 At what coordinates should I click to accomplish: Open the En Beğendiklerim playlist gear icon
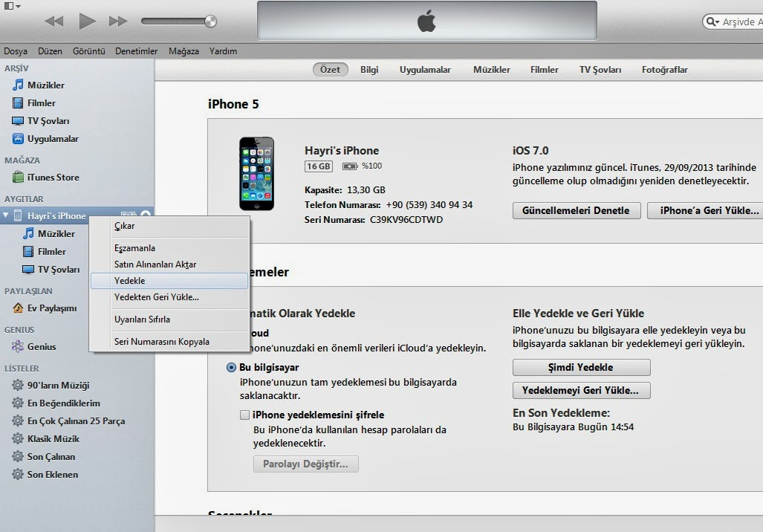pos(18,403)
